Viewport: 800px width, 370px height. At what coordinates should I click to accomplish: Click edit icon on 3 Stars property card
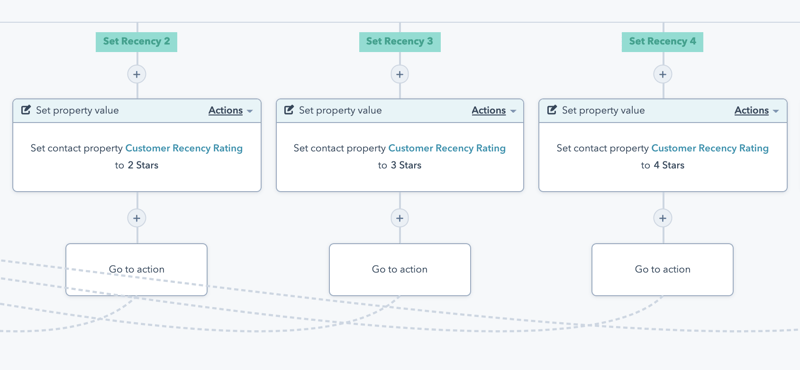289,110
